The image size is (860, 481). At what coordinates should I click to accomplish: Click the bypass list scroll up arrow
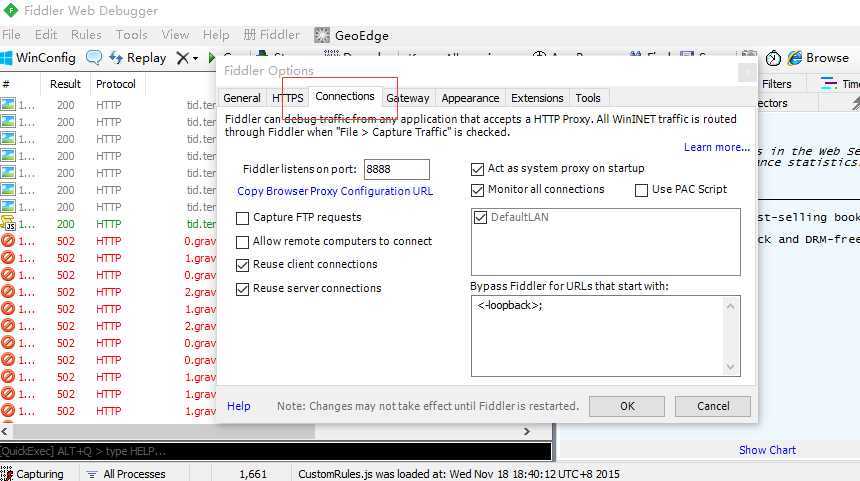click(730, 306)
